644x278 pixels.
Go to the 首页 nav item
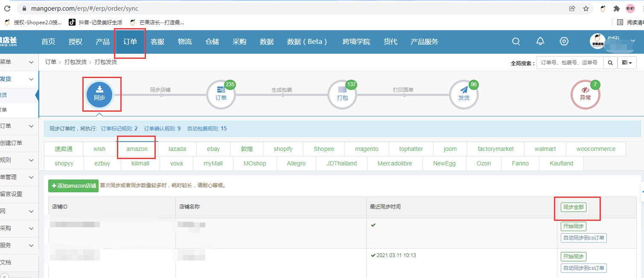coord(48,41)
